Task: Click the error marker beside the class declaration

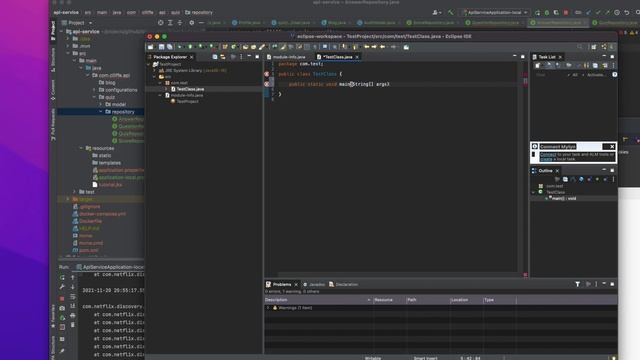Action: pyautogui.click(x=267, y=74)
